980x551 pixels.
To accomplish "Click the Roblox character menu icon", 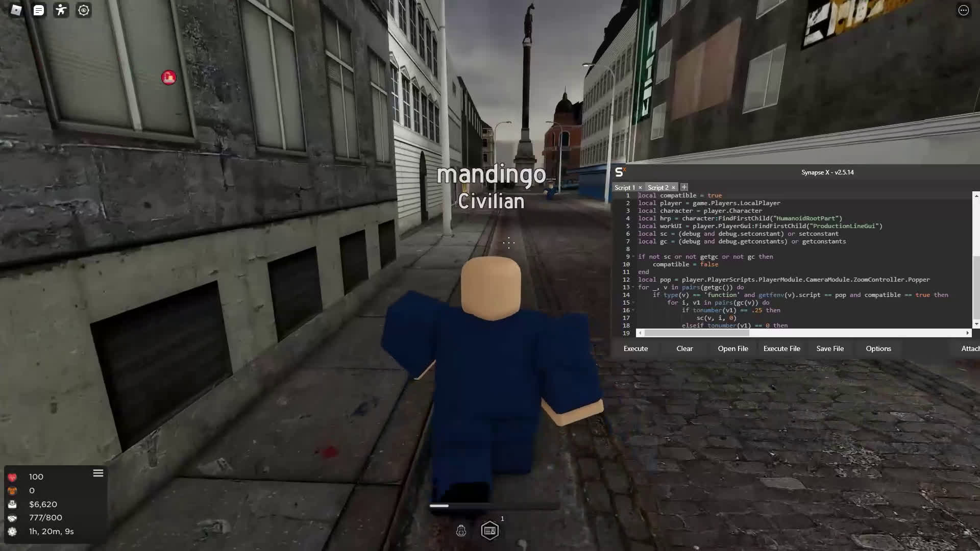I will point(61,9).
